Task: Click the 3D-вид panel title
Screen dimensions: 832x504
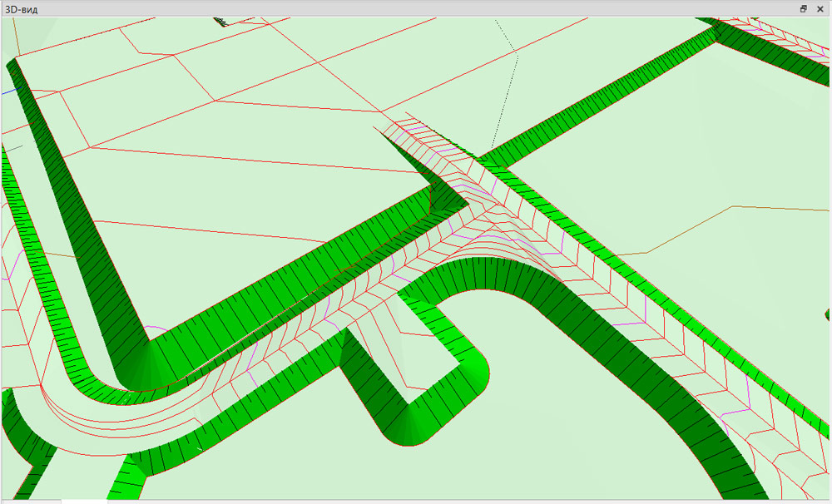Action: 22,9
